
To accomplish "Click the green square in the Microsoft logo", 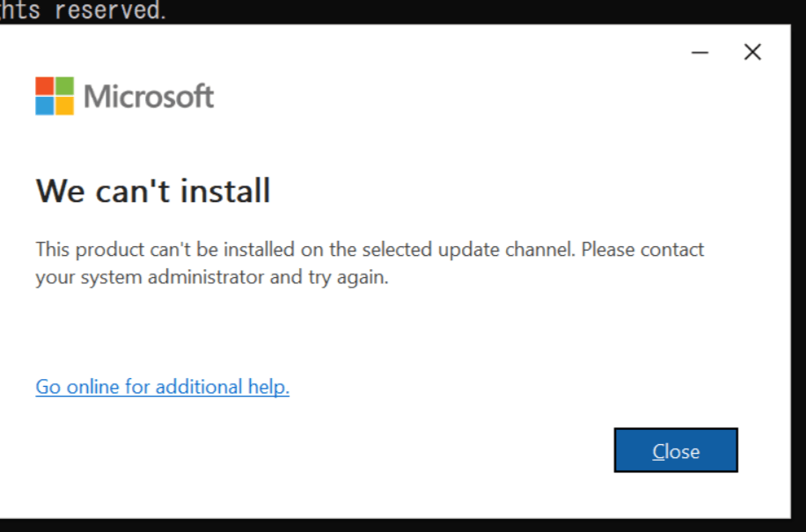I will [x=64, y=85].
